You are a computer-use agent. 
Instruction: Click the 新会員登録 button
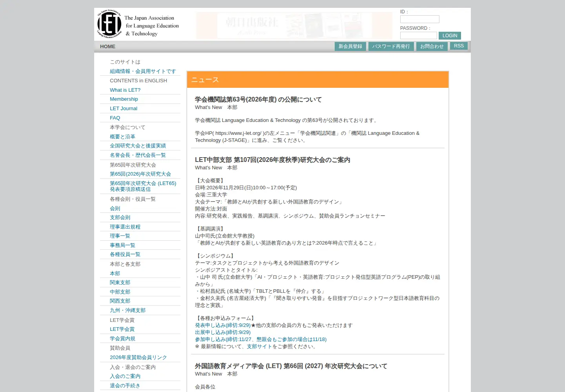coord(350,46)
